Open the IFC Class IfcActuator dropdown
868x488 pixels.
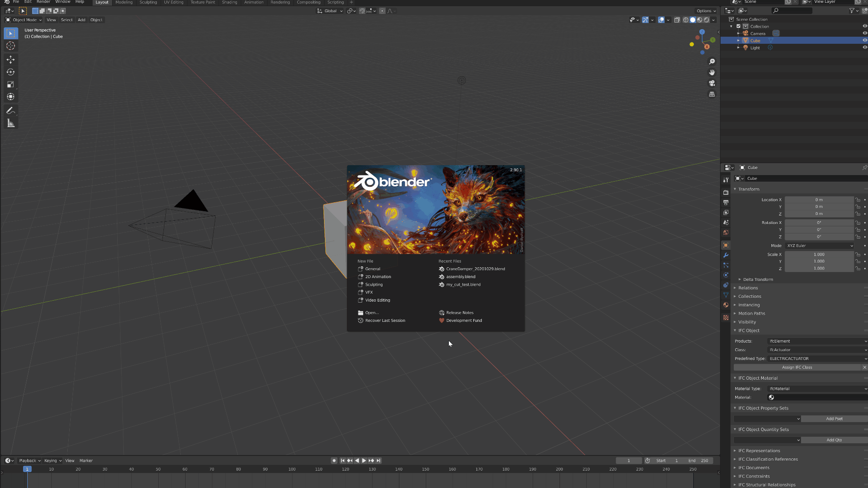[x=818, y=350]
